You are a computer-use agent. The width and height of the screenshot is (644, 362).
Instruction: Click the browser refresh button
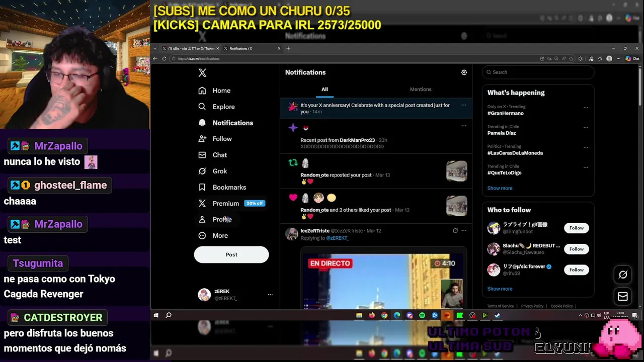164,59
